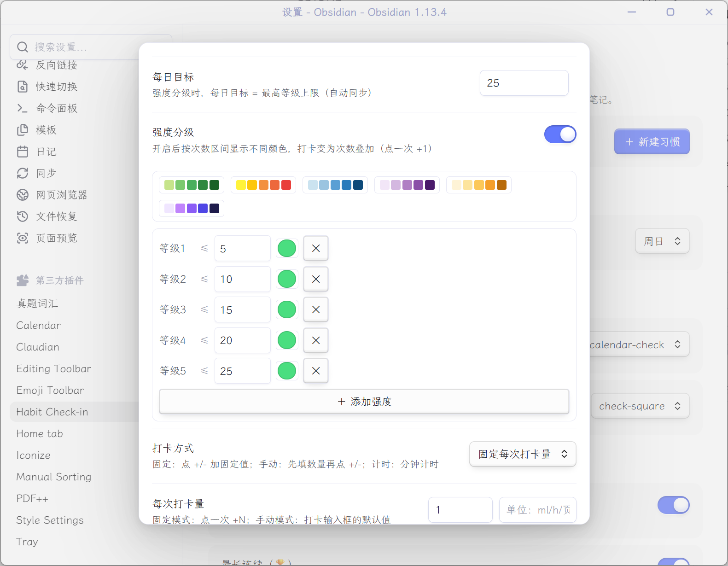The width and height of the screenshot is (728, 566).
Task: Remove level 4 (等级4) with its X button
Action: coord(316,340)
